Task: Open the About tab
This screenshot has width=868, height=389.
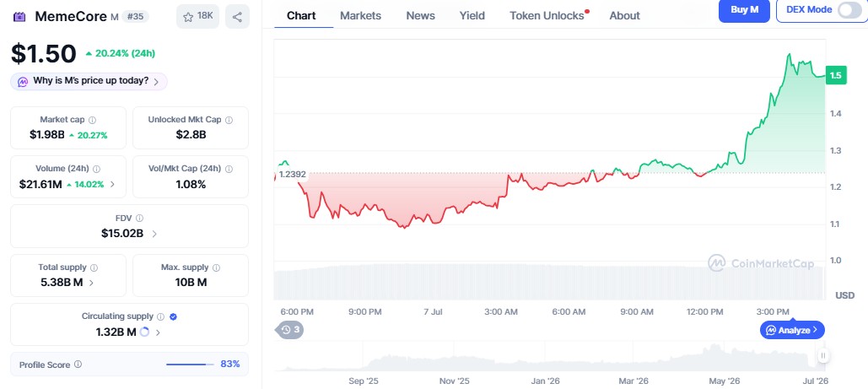Action: [x=625, y=15]
